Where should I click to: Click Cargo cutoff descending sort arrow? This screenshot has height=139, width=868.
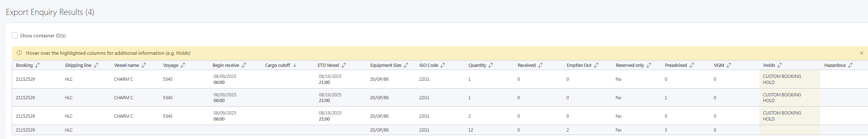pyautogui.click(x=295, y=65)
